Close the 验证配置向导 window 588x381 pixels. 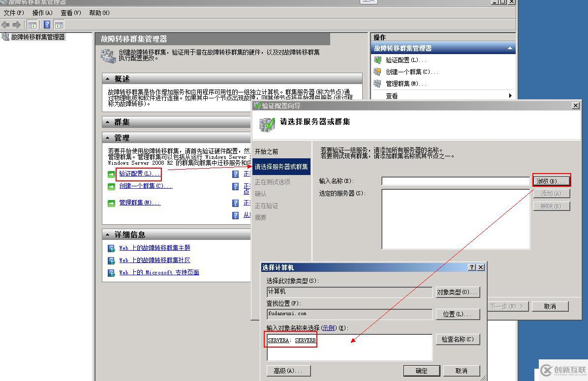(576, 106)
